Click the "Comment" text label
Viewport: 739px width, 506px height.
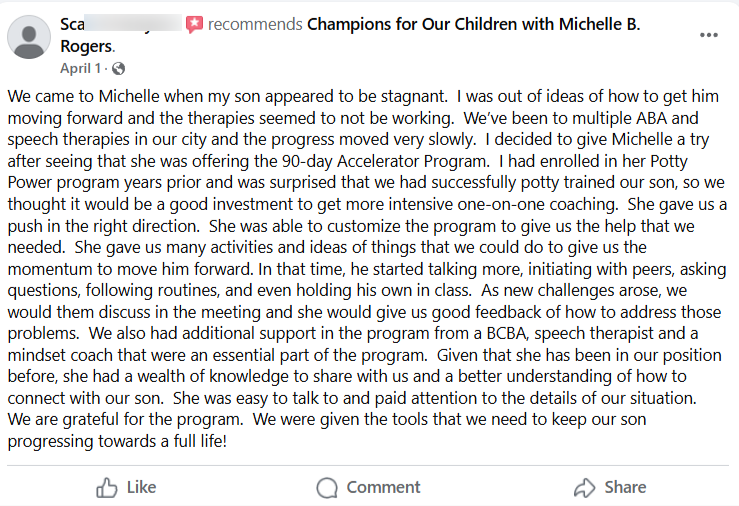[x=383, y=487]
